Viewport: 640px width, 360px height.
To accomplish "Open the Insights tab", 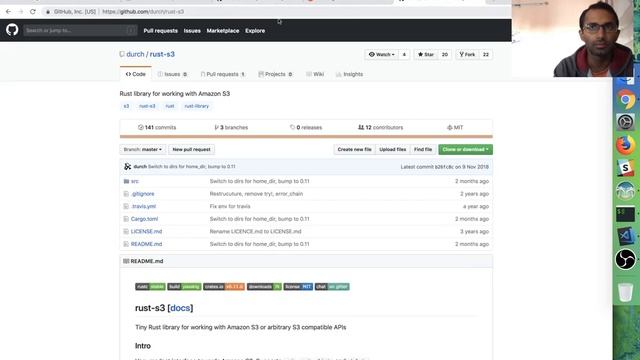I will pos(349,74).
